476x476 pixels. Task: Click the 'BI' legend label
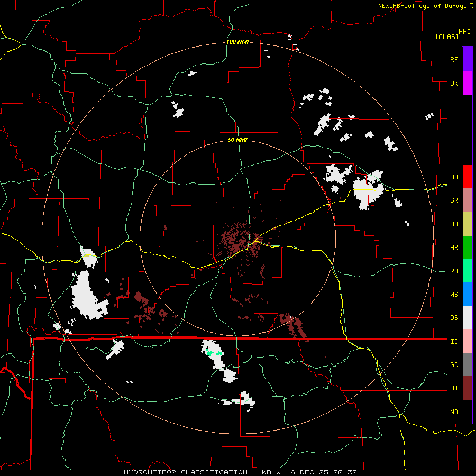[x=454, y=388]
